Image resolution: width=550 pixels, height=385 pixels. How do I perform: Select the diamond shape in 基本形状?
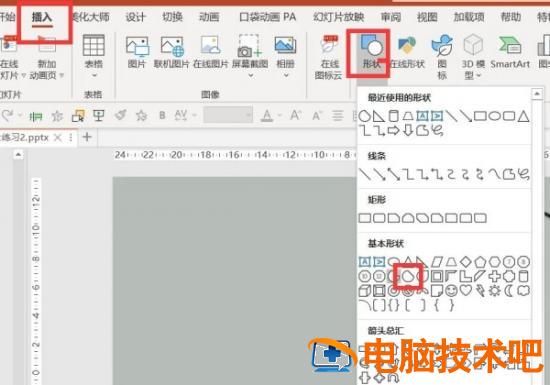coord(465,262)
